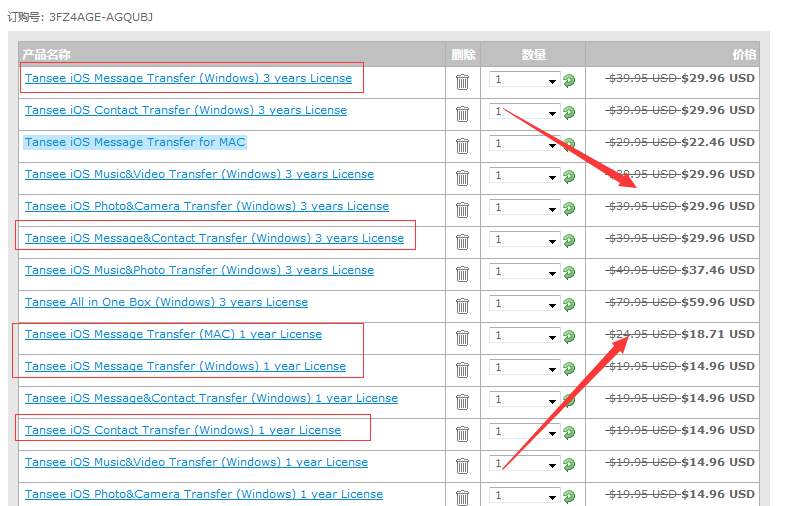The image size is (785, 506).
Task: Visit Message&Contact Transfer (Windows) 1 year License link
Action: pos(211,398)
